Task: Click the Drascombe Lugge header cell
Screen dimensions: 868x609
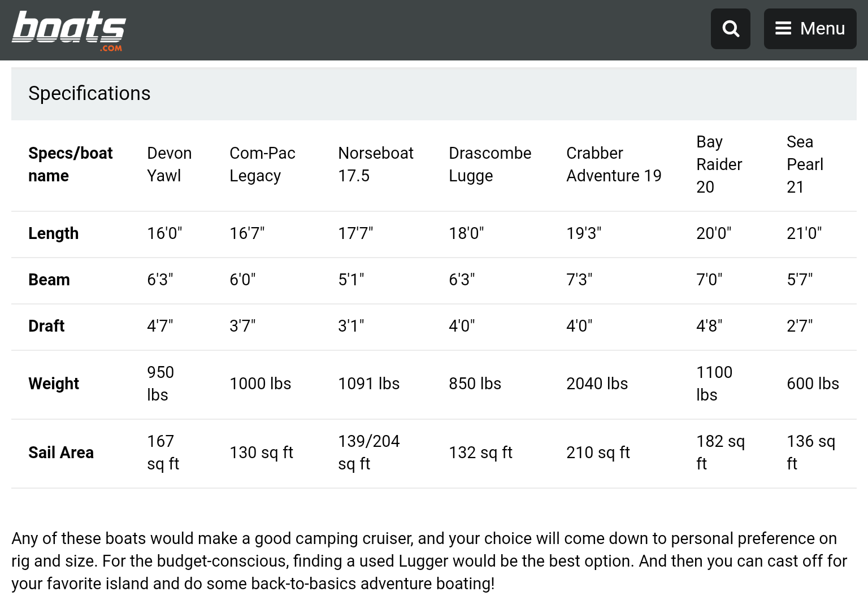Action: [x=490, y=164]
